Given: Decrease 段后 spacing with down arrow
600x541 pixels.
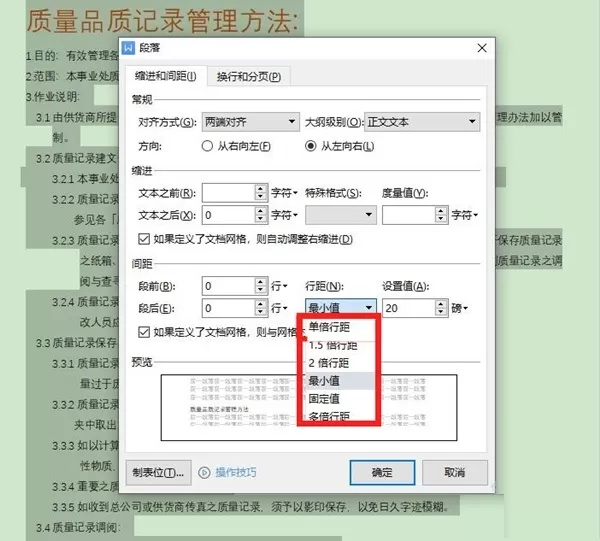Looking at the screenshot, I should [x=261, y=312].
